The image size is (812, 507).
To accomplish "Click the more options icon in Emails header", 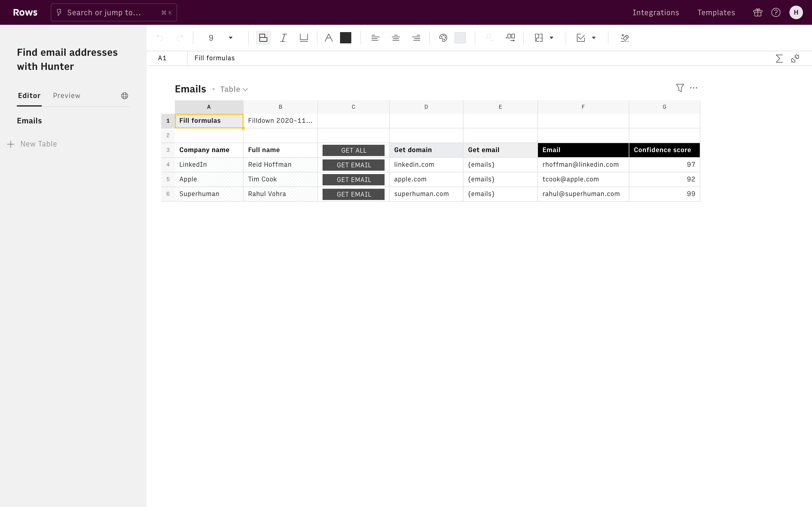I will coord(694,88).
